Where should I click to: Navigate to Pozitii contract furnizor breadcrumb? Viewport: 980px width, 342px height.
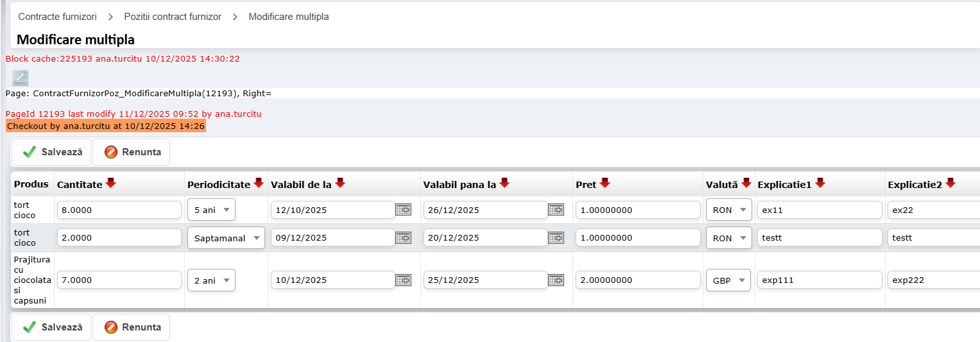click(x=173, y=17)
